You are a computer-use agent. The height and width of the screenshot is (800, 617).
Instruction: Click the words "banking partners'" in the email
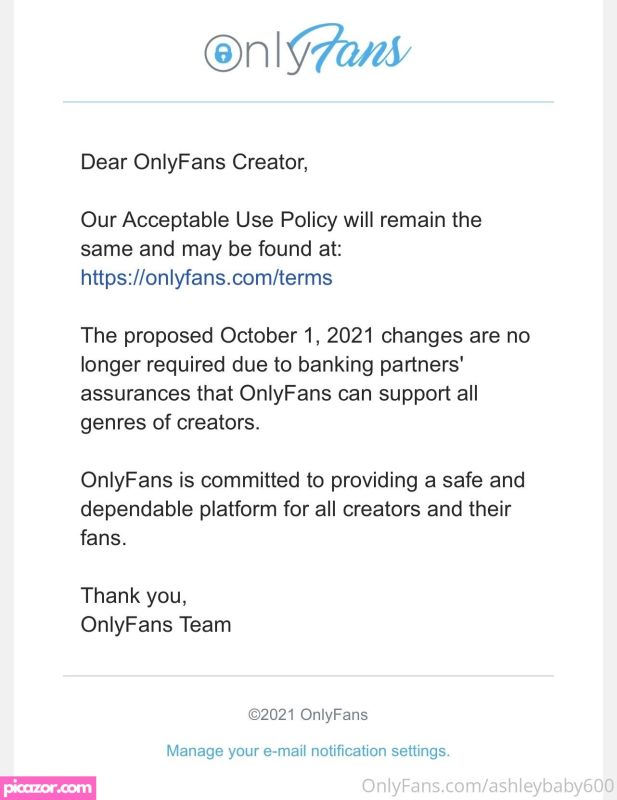click(381, 365)
